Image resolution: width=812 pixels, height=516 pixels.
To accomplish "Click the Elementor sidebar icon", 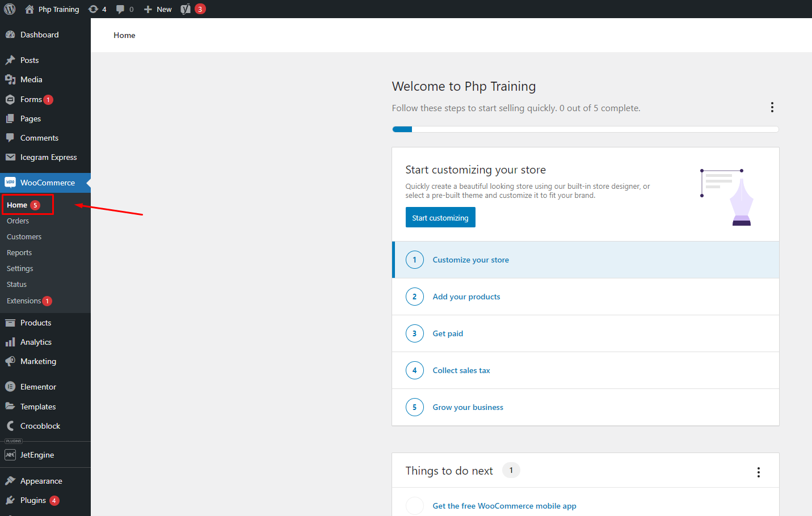I will [x=10, y=387].
